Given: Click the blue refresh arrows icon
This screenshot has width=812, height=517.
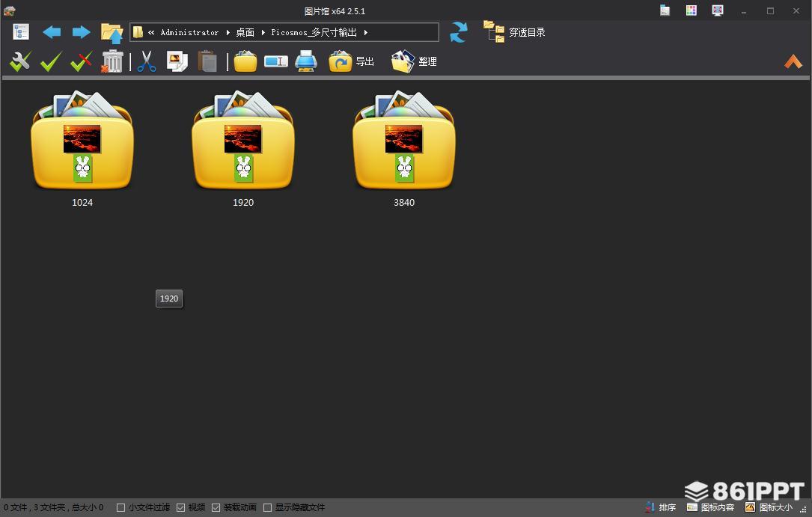Looking at the screenshot, I should click(x=458, y=32).
